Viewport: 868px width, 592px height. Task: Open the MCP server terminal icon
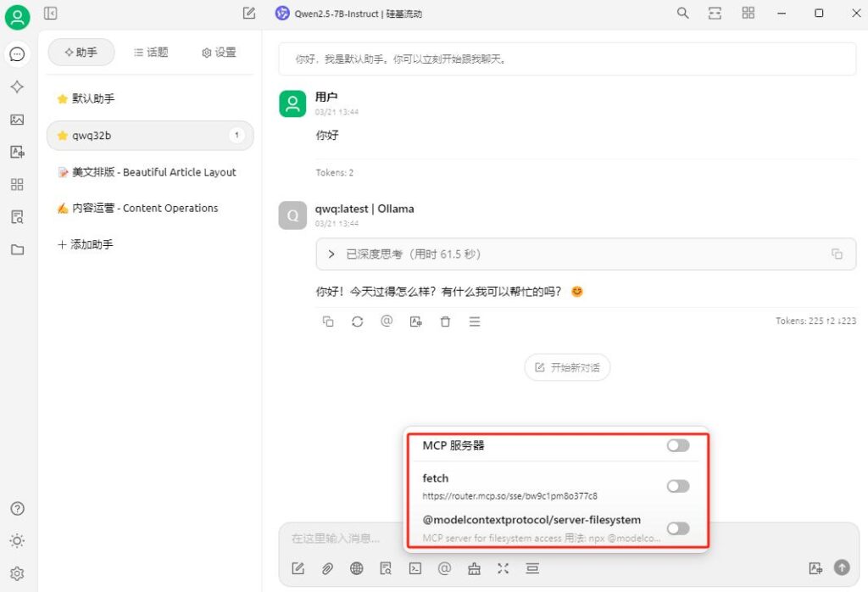415,568
